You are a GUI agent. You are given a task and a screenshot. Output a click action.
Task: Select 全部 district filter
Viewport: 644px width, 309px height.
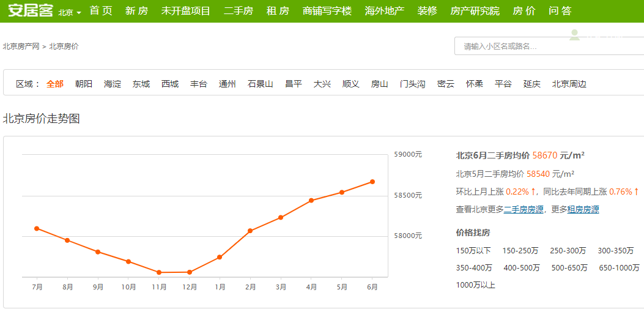pos(55,84)
